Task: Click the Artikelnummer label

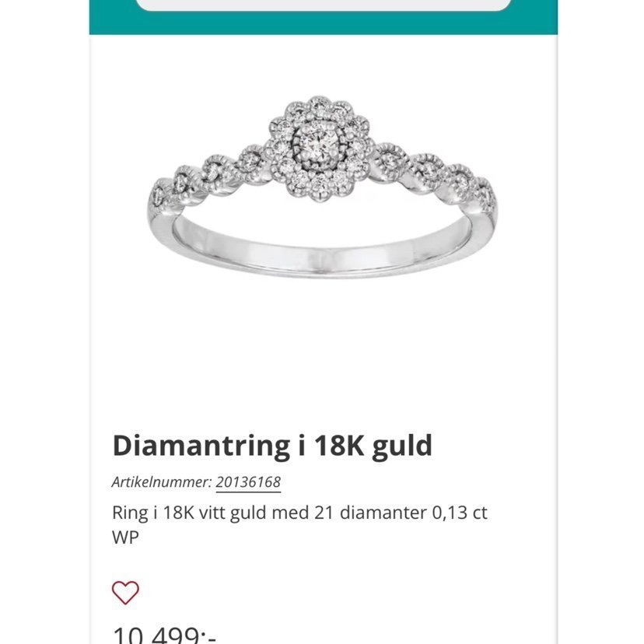Action: click(162, 482)
